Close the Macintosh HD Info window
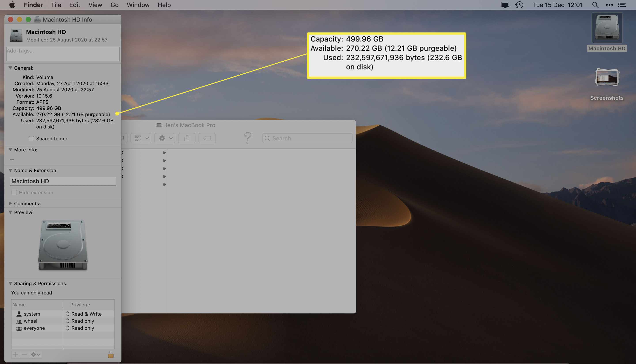 [11, 19]
